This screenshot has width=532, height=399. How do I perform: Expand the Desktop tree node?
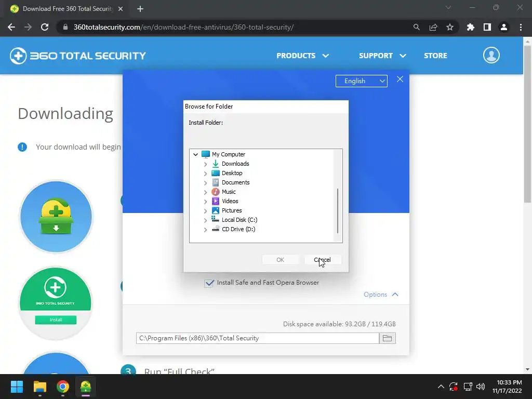(x=205, y=174)
